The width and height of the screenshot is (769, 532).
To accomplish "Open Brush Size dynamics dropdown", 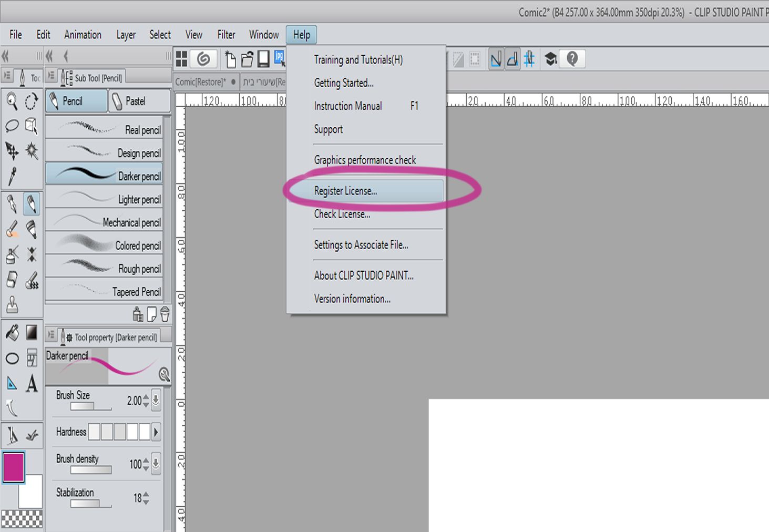I will click(x=156, y=401).
